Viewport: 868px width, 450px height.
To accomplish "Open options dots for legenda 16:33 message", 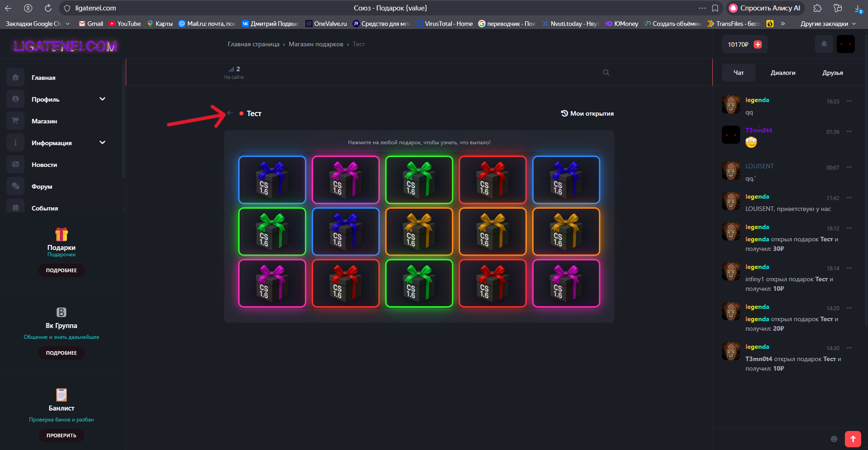I will click(x=849, y=101).
